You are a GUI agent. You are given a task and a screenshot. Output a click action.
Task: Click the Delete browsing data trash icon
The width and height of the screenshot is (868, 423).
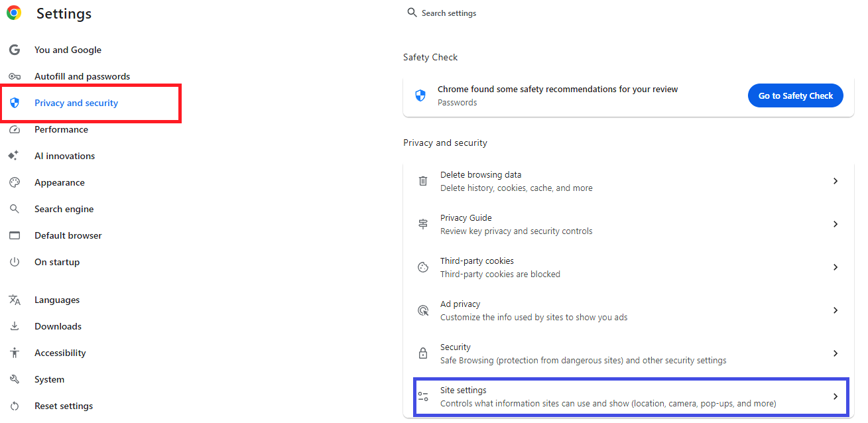(423, 181)
